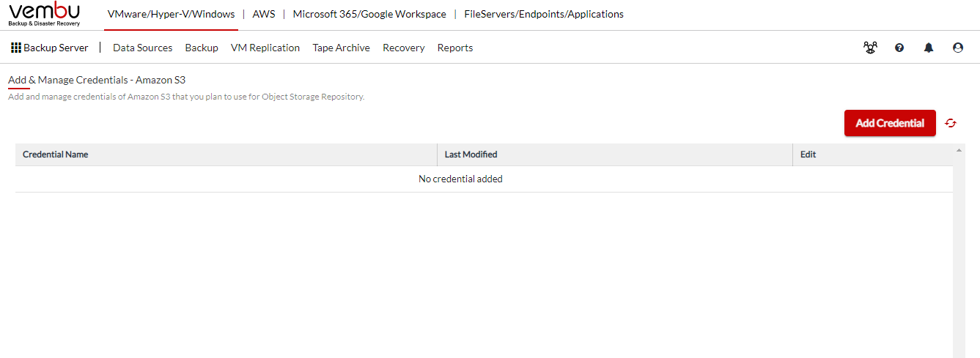980x358 pixels.
Task: Click the Add Credential button
Action: pyautogui.click(x=890, y=123)
